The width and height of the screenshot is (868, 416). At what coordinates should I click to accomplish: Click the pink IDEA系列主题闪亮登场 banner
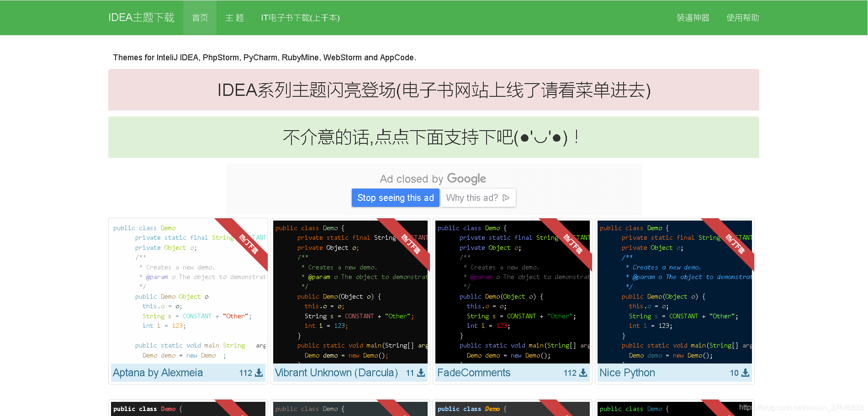pos(434,90)
